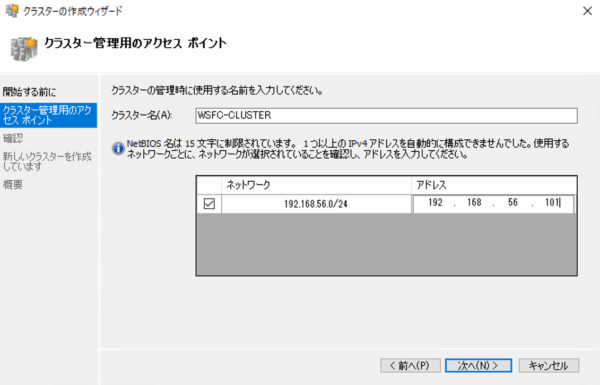Viewport: 600px width, 385px height.
Task: Select the 確認 step in sidebar
Action: 13,138
